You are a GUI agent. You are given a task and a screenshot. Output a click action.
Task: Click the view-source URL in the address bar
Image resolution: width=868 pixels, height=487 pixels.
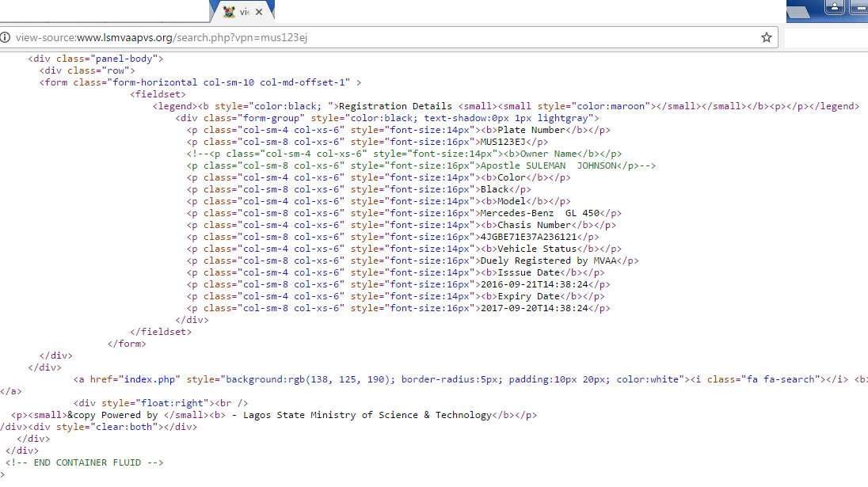tap(162, 38)
